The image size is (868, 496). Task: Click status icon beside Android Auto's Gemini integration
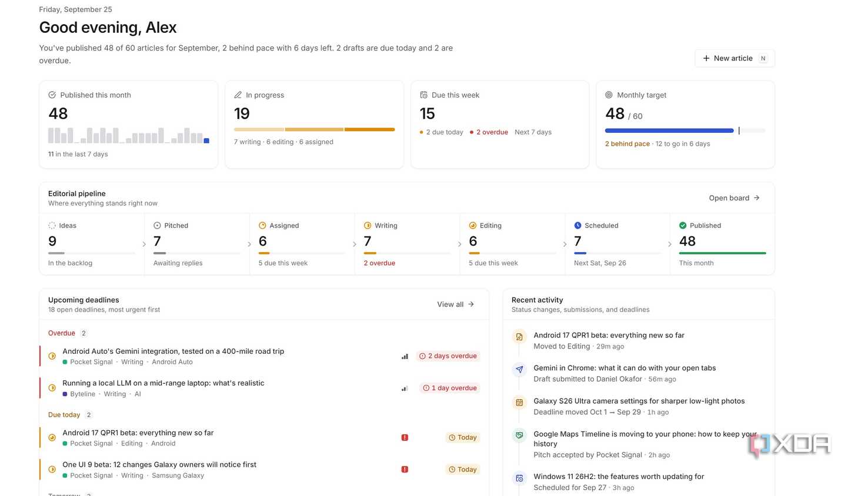click(52, 356)
